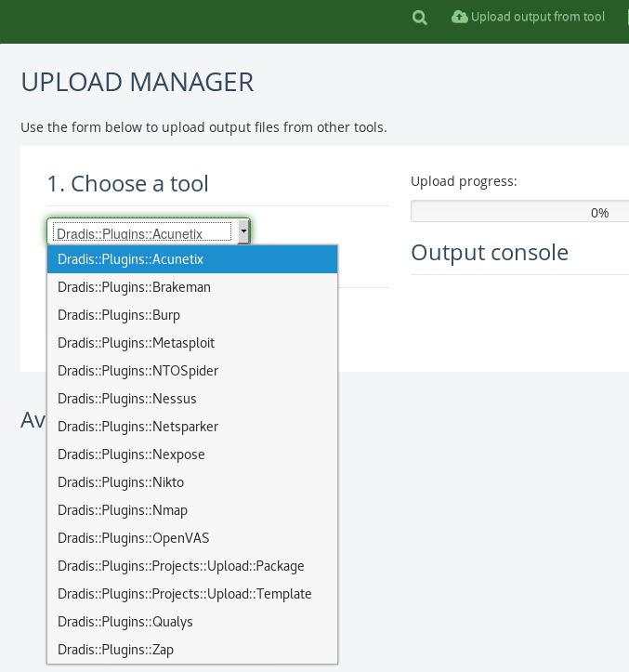This screenshot has width=629, height=672.
Task: Pick the Netsparker plugin entry
Action: (x=192, y=427)
